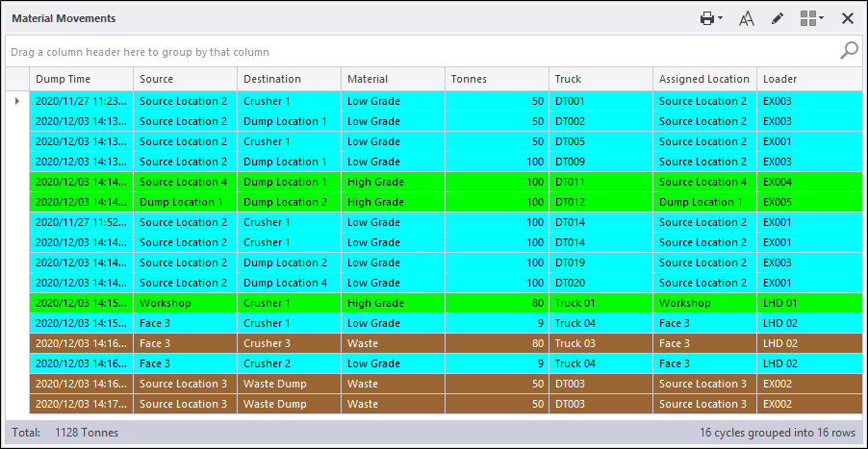Click the font size icon
This screenshot has width=868, height=449.
click(747, 19)
